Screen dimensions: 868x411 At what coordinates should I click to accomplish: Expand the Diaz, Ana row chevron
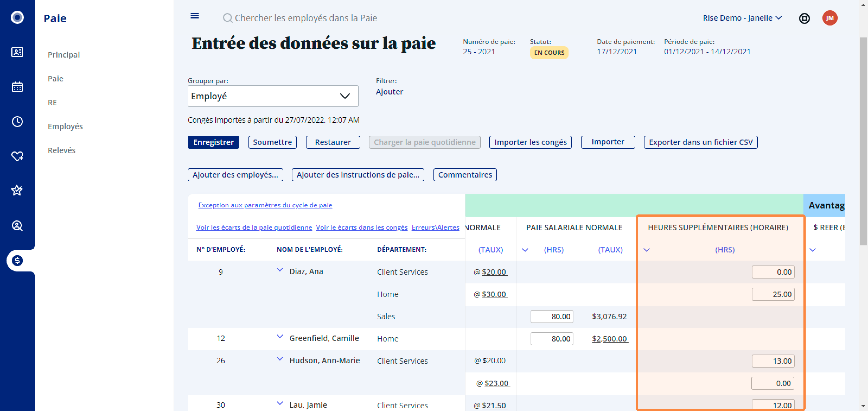point(280,270)
